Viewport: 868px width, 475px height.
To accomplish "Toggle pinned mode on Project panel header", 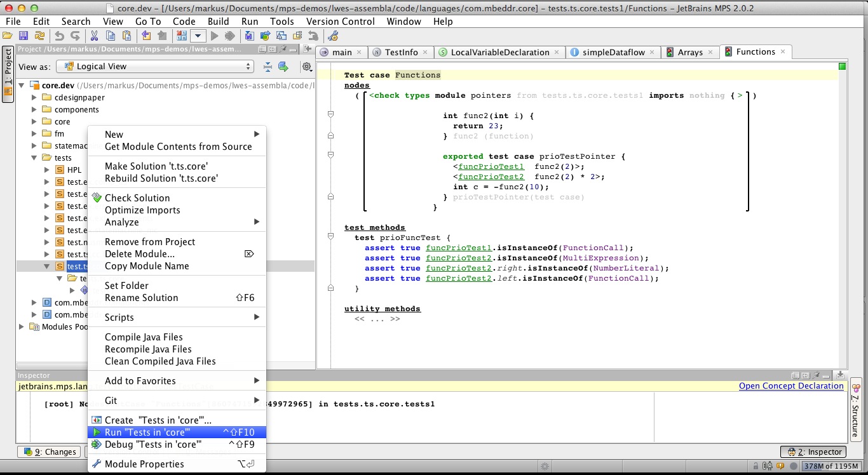I will tap(283, 49).
